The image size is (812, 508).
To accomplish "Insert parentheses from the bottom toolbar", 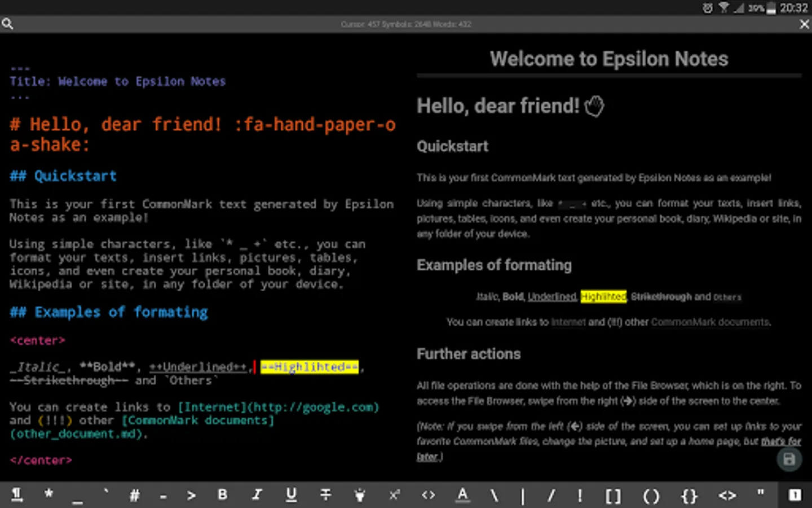I will [651, 496].
